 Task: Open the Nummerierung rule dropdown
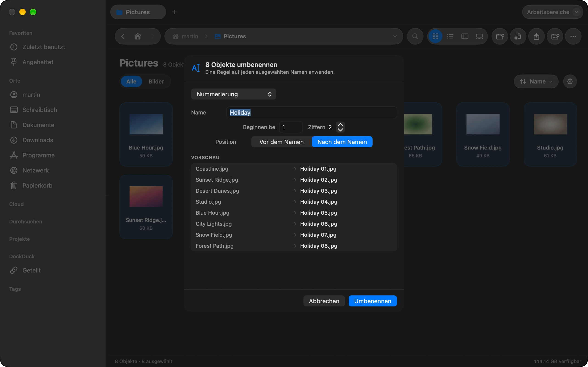[x=234, y=94]
